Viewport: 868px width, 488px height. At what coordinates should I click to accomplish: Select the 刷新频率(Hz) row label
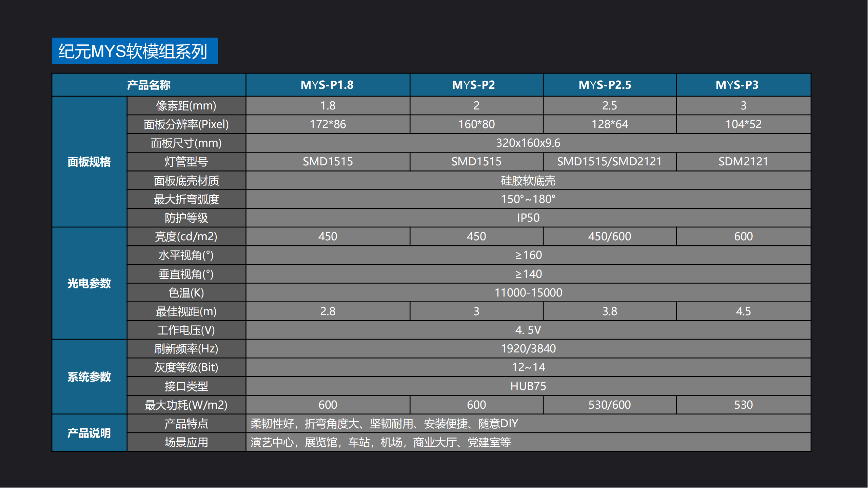click(186, 349)
